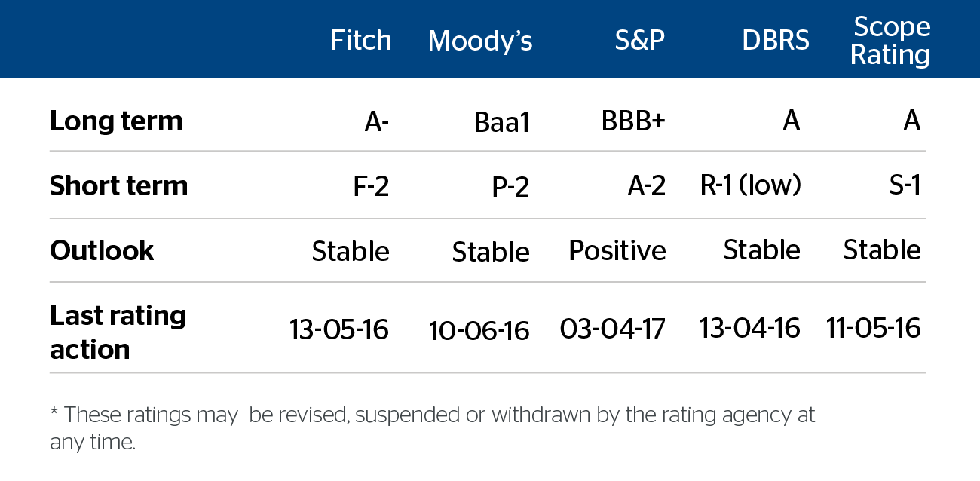This screenshot has height=481, width=980.
Task: Select the 03-04-17 rating action date
Action: [613, 329]
